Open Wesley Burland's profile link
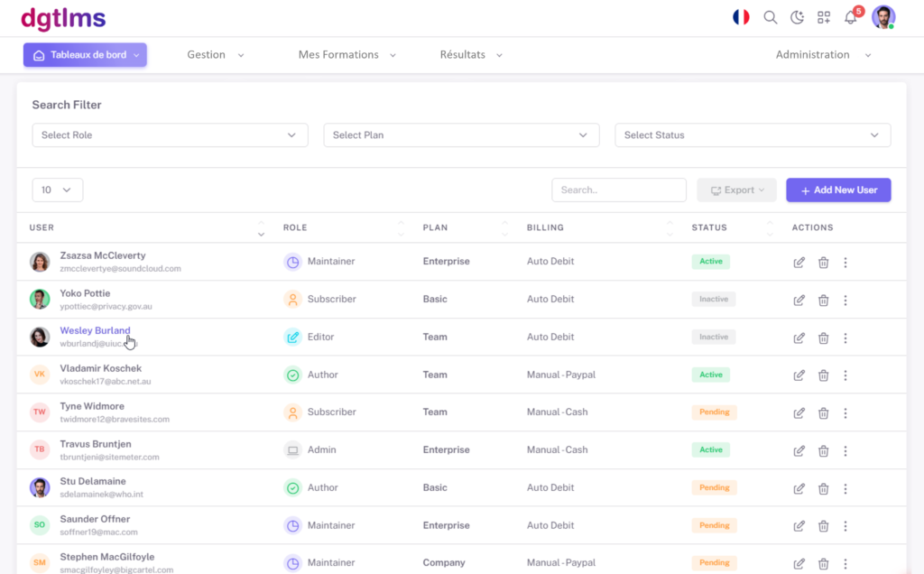924x574 pixels. pos(95,330)
